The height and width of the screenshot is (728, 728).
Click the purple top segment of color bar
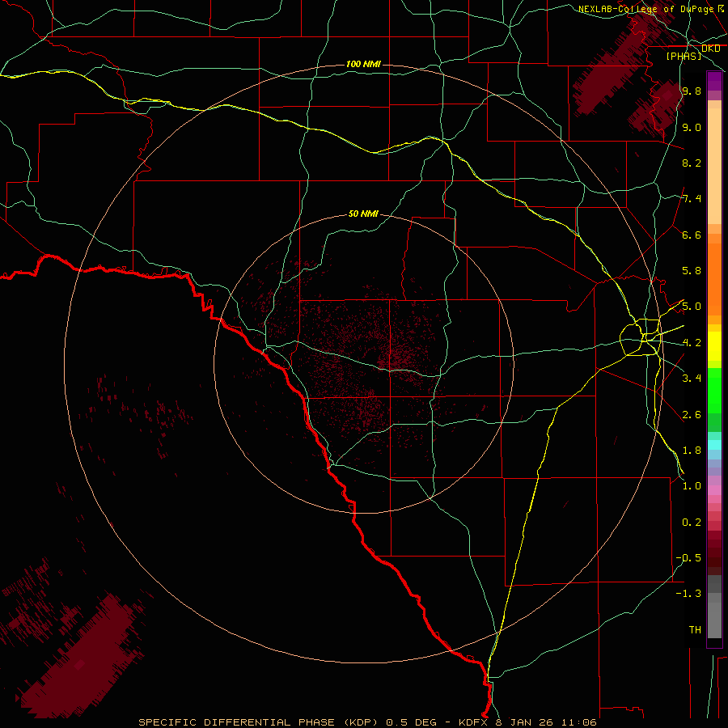(x=714, y=81)
